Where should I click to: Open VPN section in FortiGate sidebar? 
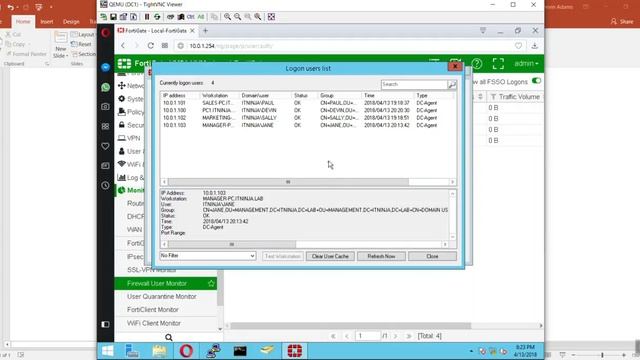click(x=130, y=138)
